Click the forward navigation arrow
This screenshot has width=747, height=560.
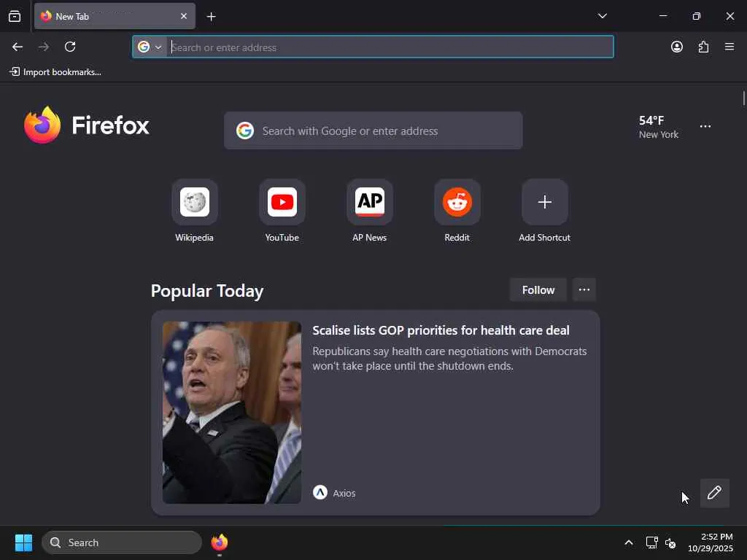pos(44,47)
